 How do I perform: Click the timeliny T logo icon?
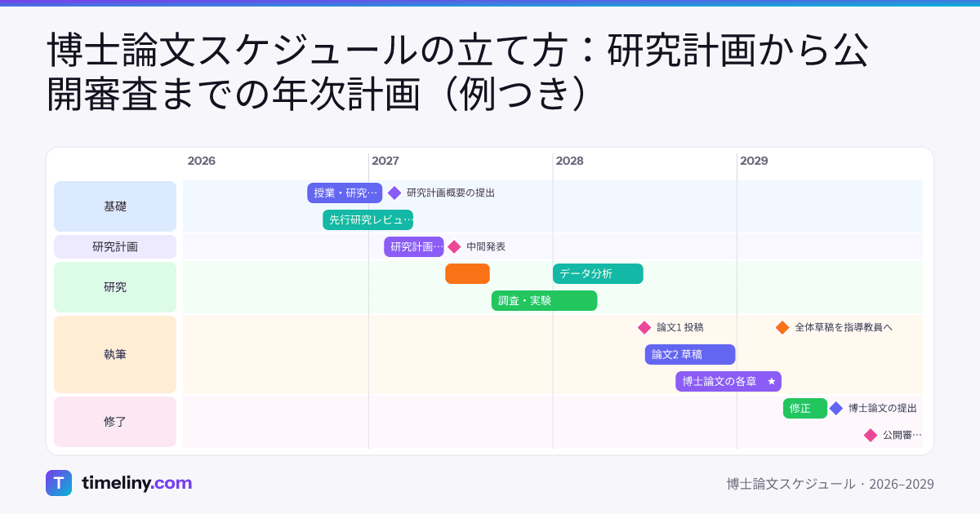tap(59, 483)
